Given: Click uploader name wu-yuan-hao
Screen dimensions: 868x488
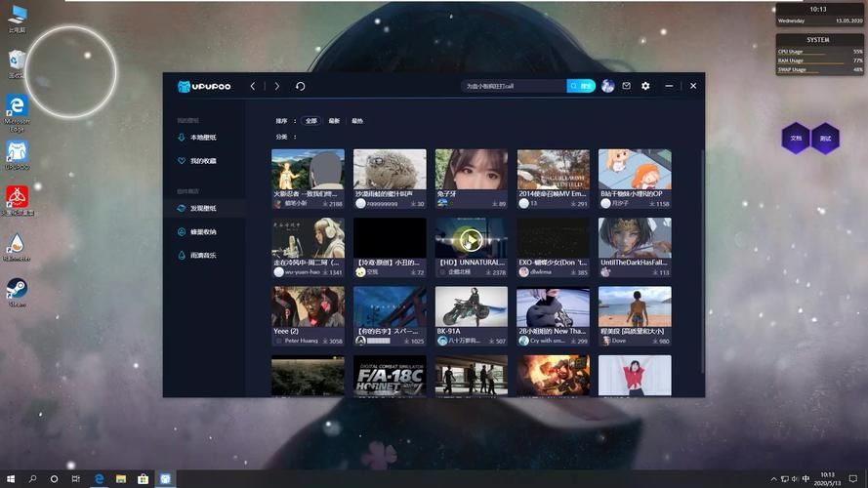Looking at the screenshot, I should pos(303,272).
